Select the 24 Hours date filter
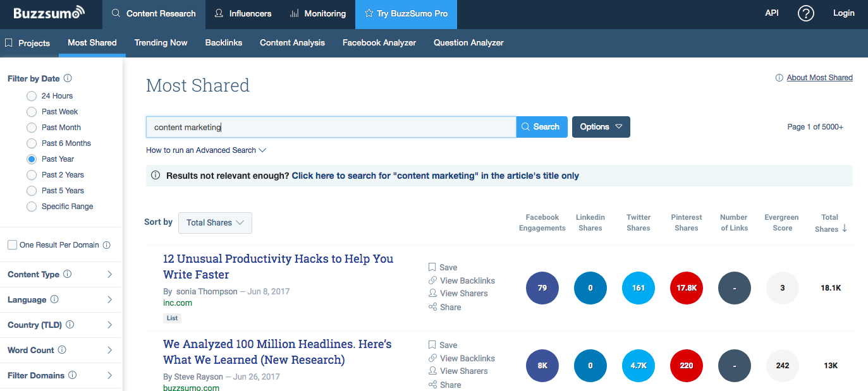Image resolution: width=868 pixels, height=391 pixels. coord(32,96)
